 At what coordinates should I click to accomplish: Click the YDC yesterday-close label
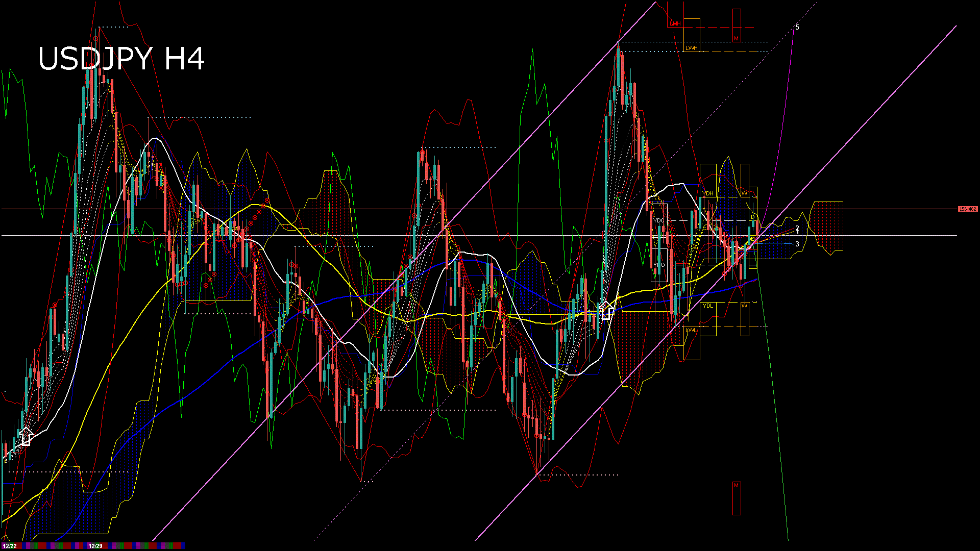[x=659, y=221]
